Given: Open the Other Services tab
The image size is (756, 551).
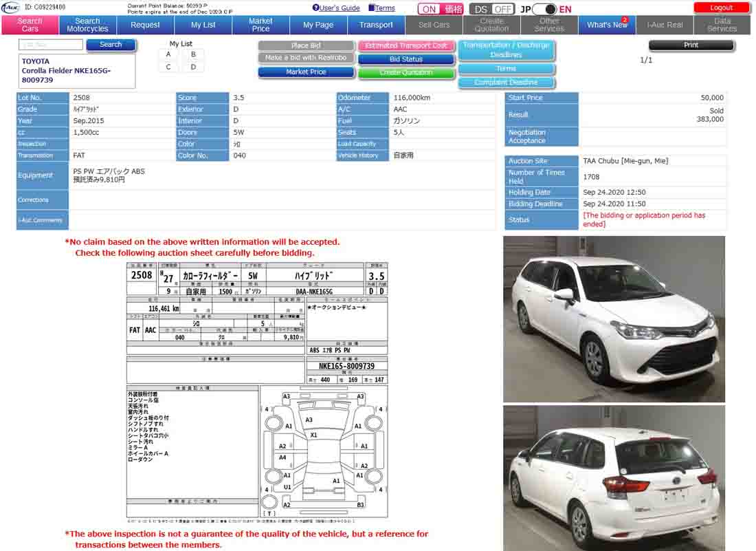Looking at the screenshot, I should tap(549, 25).
